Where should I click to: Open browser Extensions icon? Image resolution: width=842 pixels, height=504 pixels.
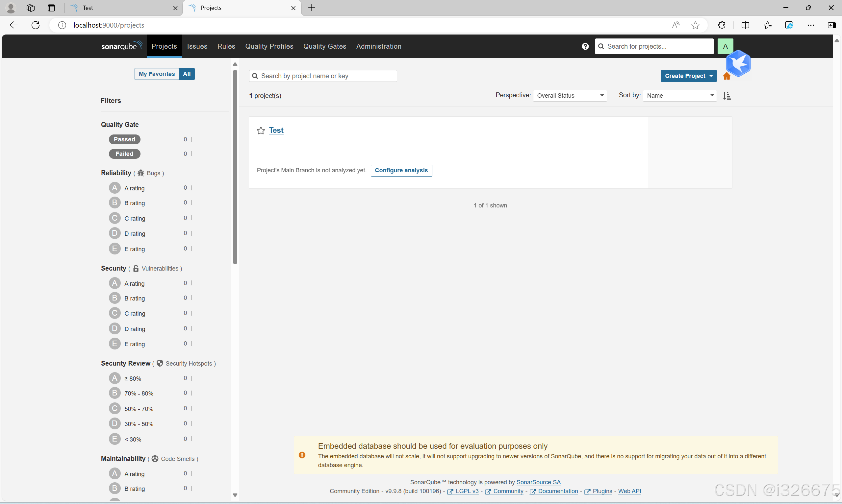pos(721,25)
